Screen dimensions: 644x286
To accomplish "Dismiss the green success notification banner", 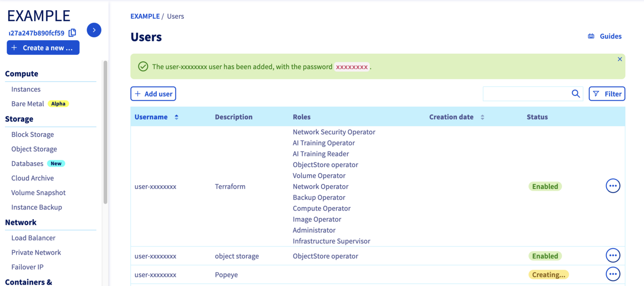I will tap(620, 59).
